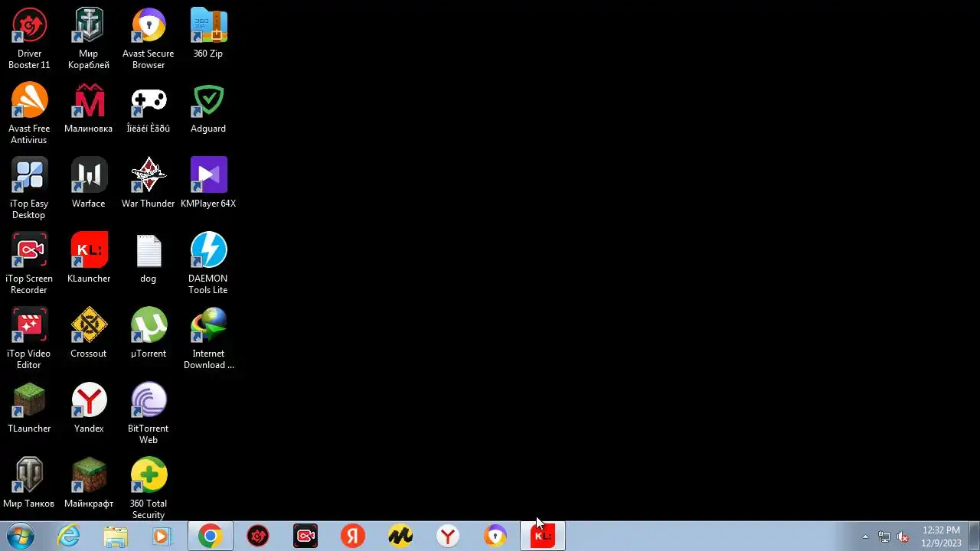Select iTop Video Editor desktop shortcut
Screen dimensions: 980x551
point(29,339)
